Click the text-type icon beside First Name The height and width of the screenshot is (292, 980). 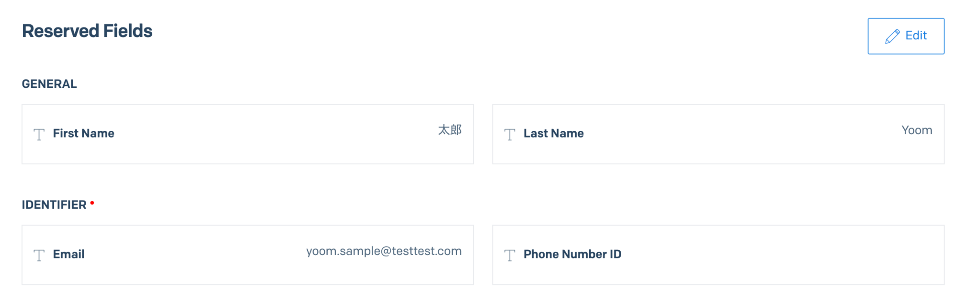39,134
